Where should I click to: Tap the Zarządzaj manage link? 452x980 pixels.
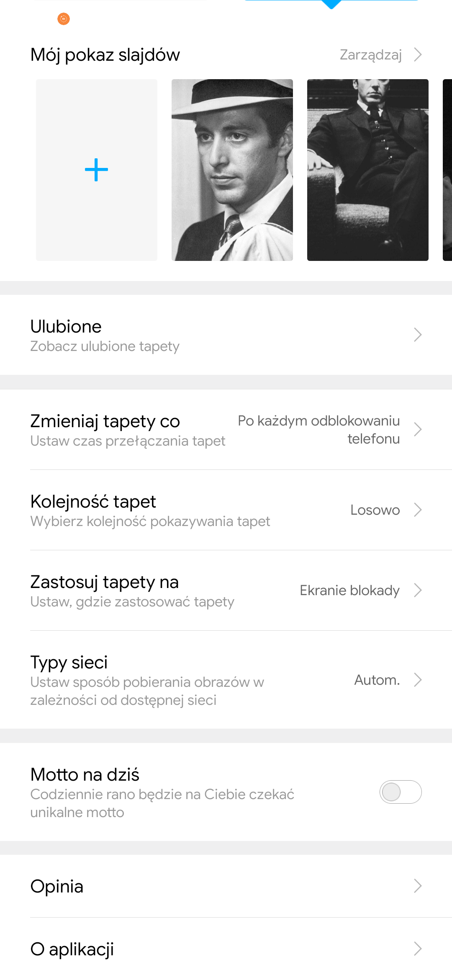pyautogui.click(x=370, y=54)
